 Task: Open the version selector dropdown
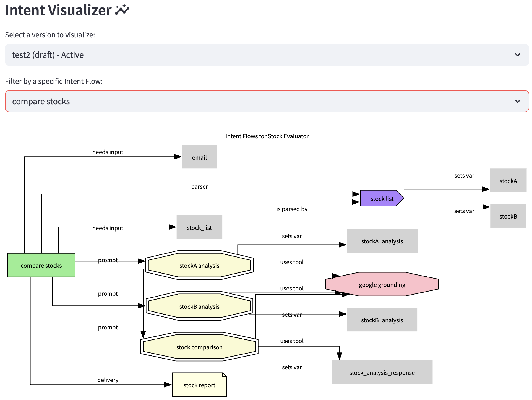[267, 55]
